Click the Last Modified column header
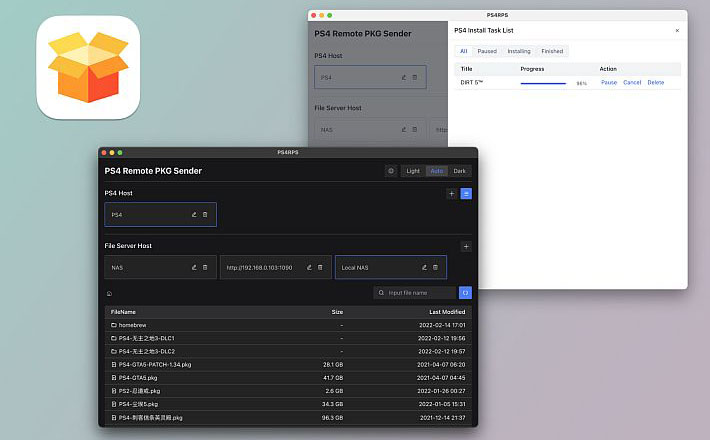710x440 pixels. click(x=447, y=312)
